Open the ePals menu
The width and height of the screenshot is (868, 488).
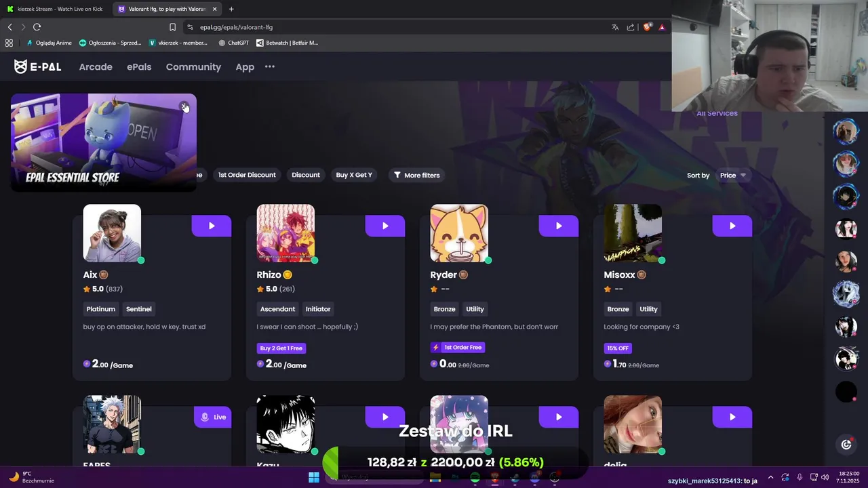point(139,66)
